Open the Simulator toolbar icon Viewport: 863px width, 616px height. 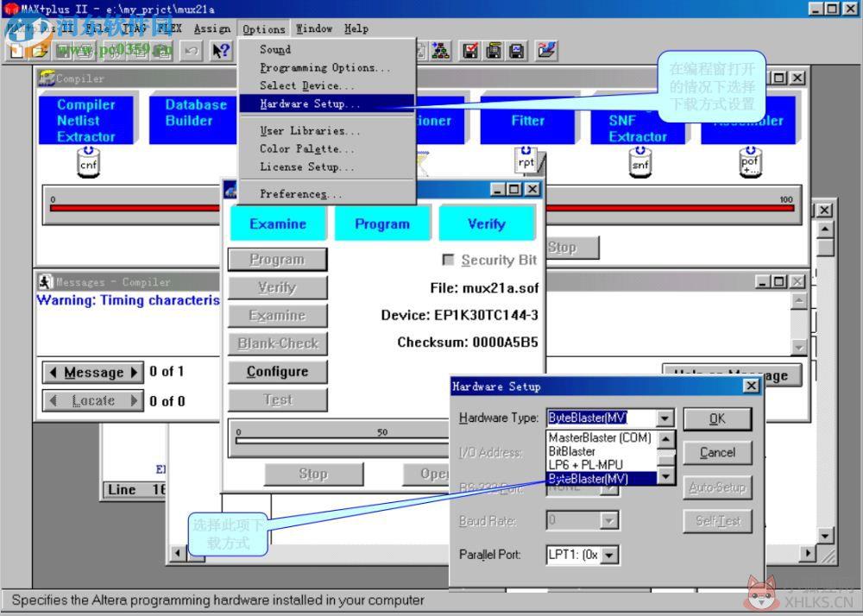coord(494,51)
